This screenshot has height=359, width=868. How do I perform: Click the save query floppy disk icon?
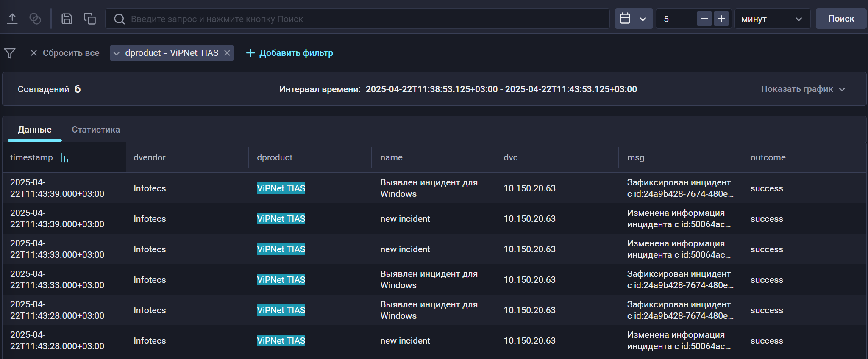(67, 19)
